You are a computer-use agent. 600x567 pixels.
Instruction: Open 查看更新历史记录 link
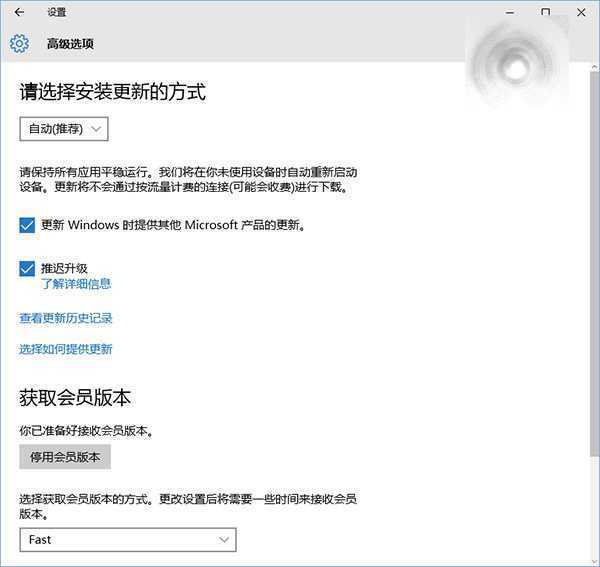click(66, 318)
